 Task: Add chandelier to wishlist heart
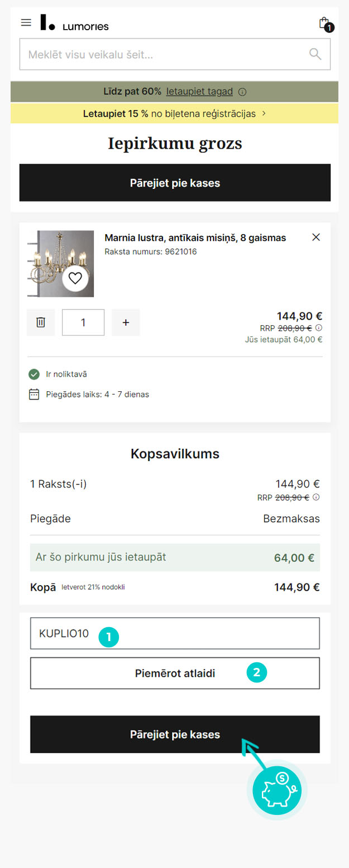[x=75, y=278]
